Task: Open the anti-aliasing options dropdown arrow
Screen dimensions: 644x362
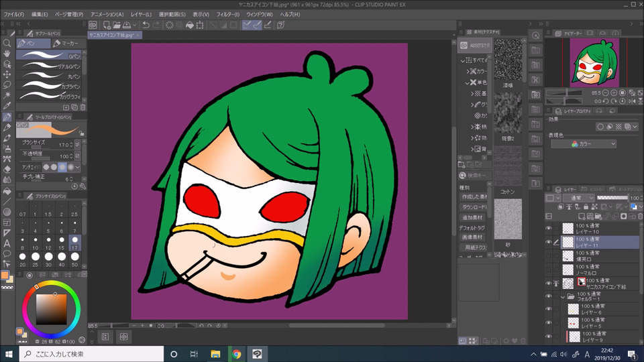Action: (78, 168)
